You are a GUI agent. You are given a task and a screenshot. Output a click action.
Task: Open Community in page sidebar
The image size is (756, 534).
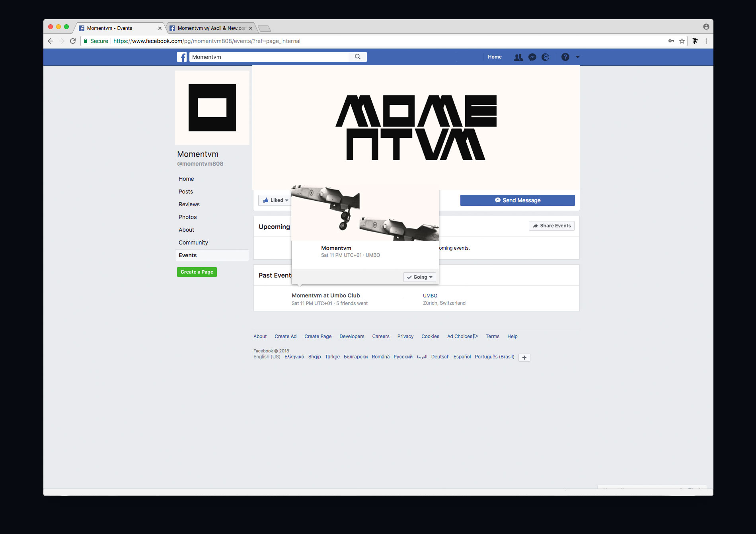click(193, 243)
